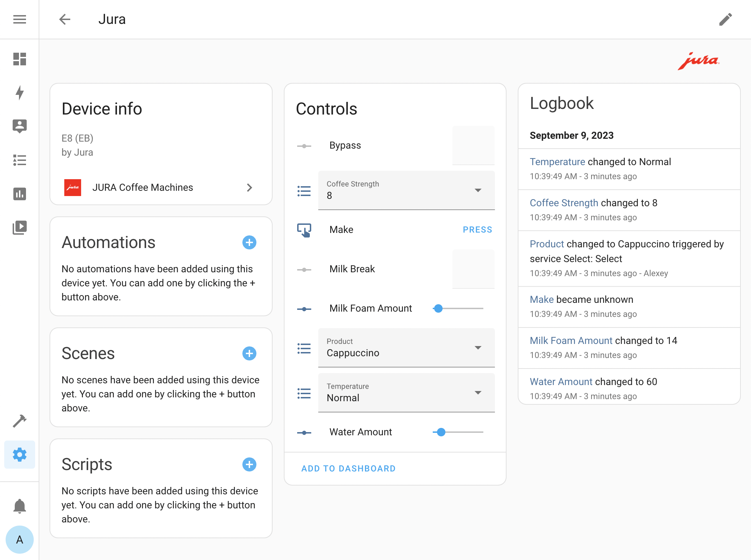751x560 pixels.
Task: Click ADD TO DASHBOARD
Action: click(x=348, y=468)
